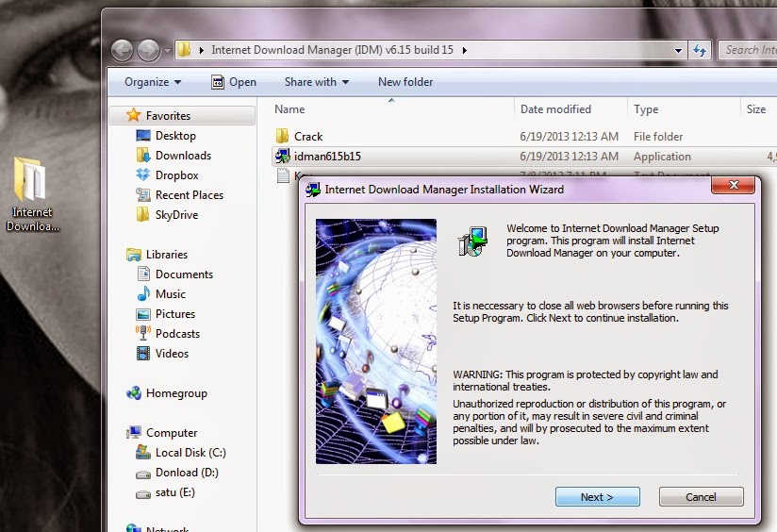
Task: Expand subfolders arrow after the breadcrumb
Action: 464,50
